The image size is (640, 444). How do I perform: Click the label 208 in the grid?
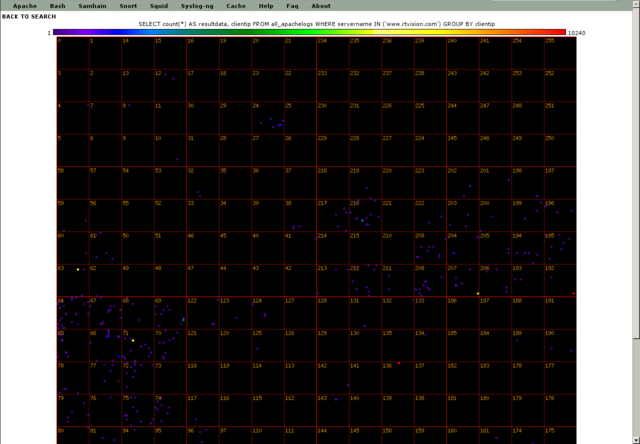420,269
